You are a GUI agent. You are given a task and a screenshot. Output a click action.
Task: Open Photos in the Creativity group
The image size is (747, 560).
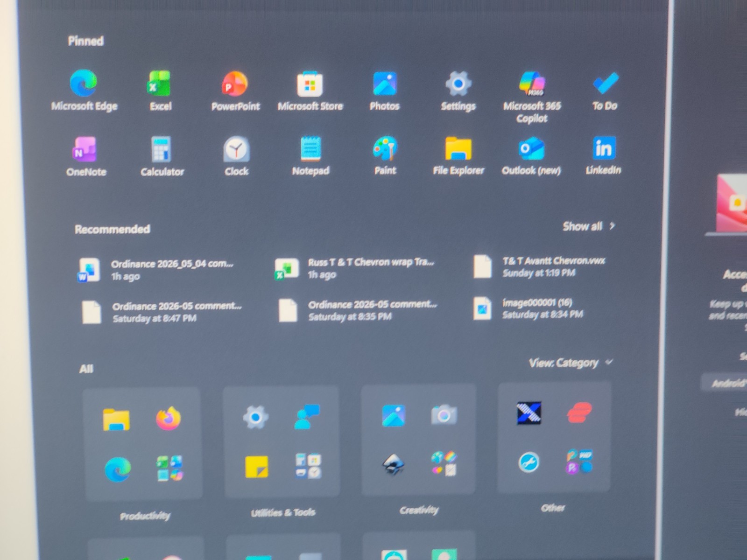coord(394,415)
